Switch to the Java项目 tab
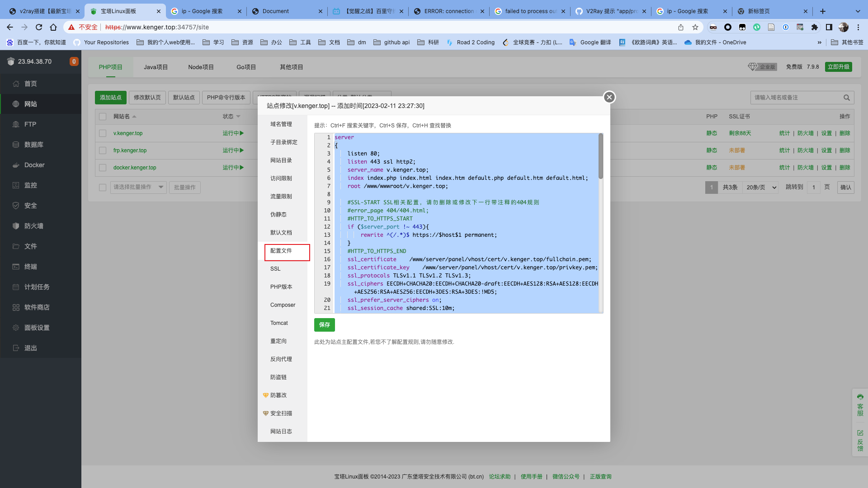Viewport: 868px width, 488px height. (x=156, y=66)
